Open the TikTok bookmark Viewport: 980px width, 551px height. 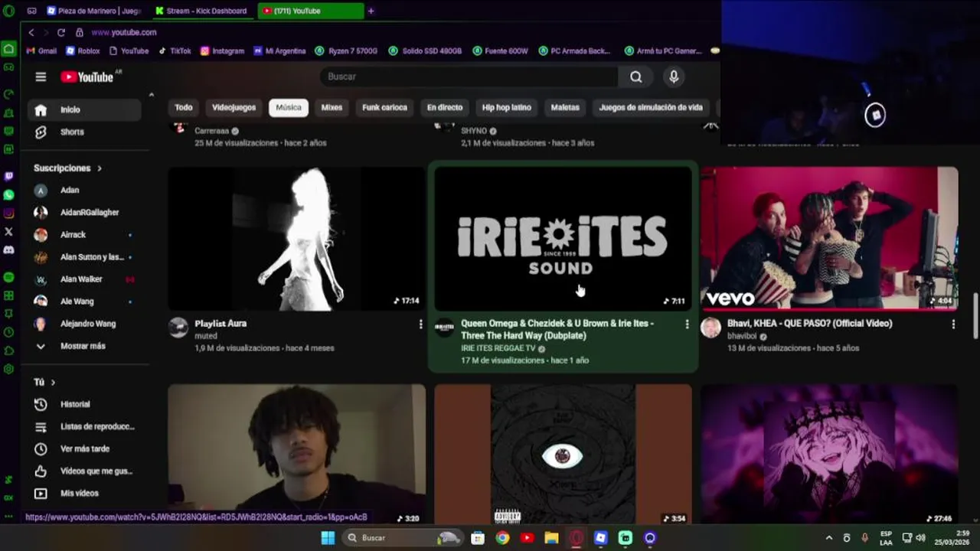[175, 51]
